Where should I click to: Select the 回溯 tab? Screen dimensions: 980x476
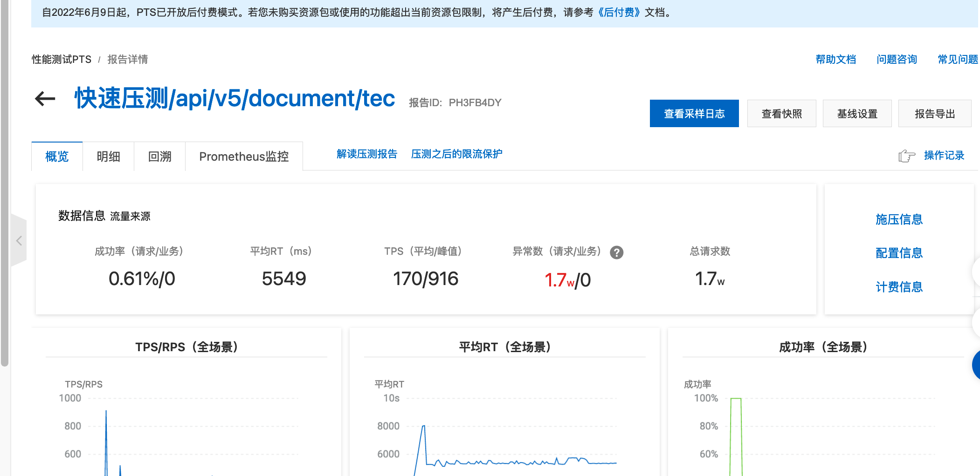(x=159, y=156)
